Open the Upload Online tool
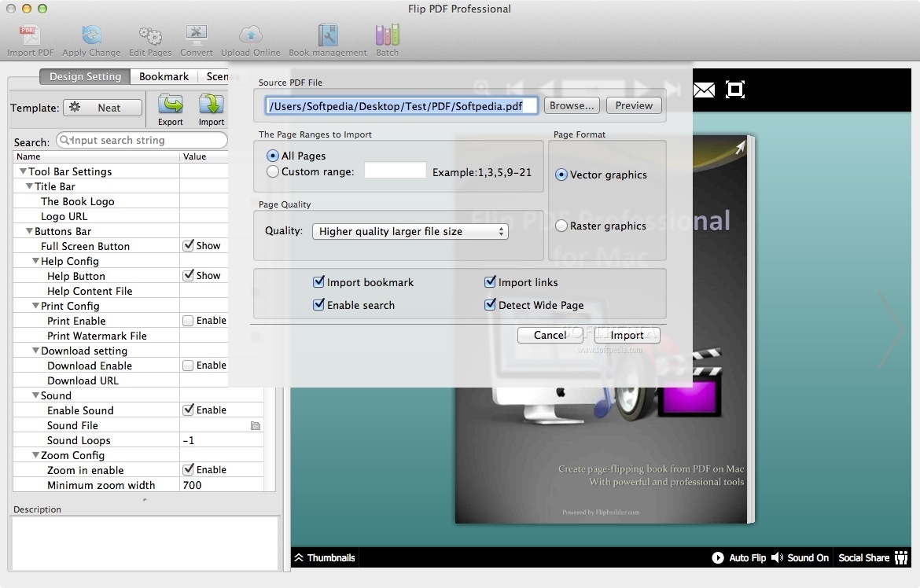The height and width of the screenshot is (588, 920). click(250, 35)
